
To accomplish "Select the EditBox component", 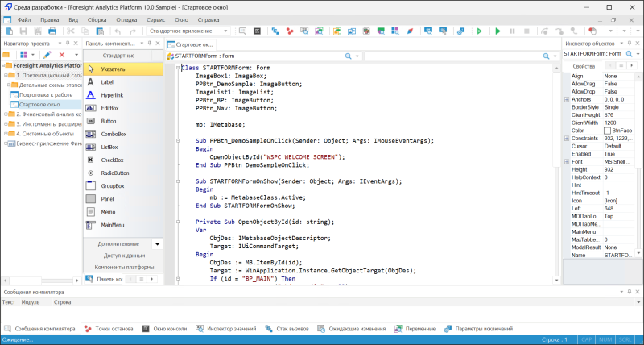I will point(123,108).
